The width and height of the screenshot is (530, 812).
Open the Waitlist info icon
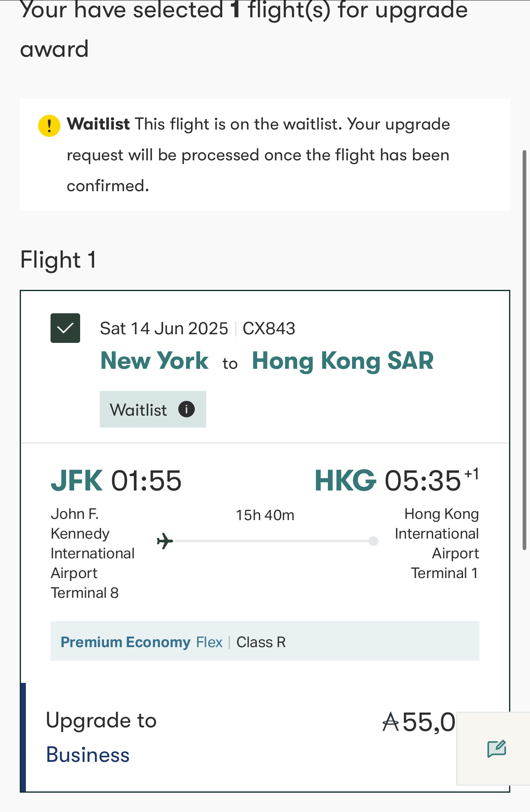pyautogui.click(x=187, y=409)
